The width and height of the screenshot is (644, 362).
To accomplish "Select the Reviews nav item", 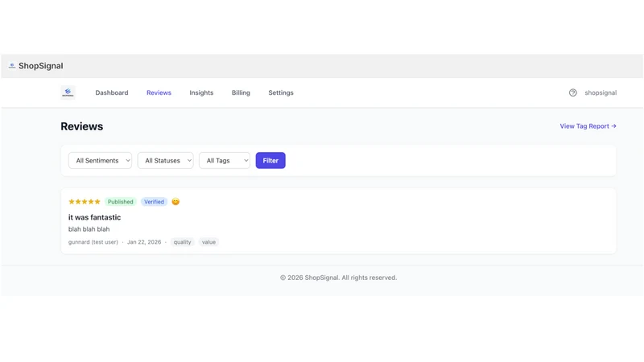I will click(159, 93).
